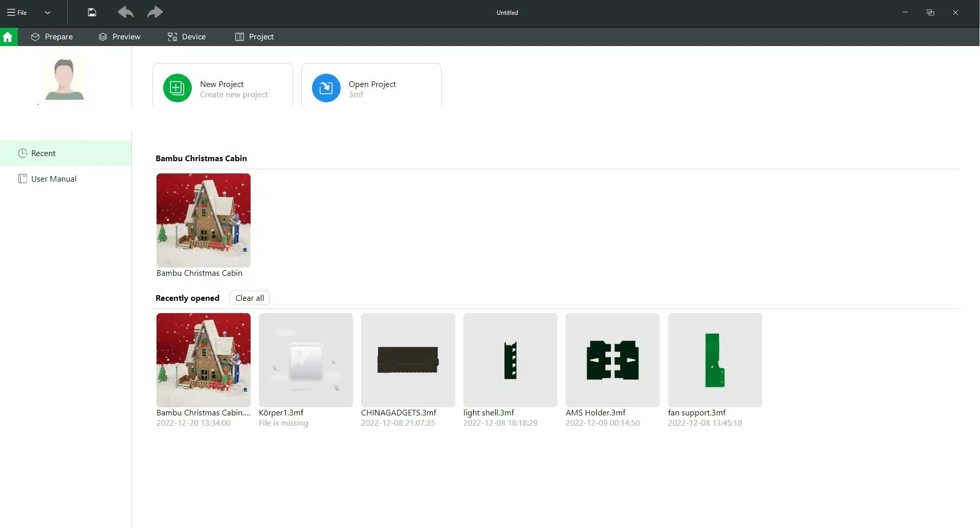Click the Clear all button

[x=250, y=298]
